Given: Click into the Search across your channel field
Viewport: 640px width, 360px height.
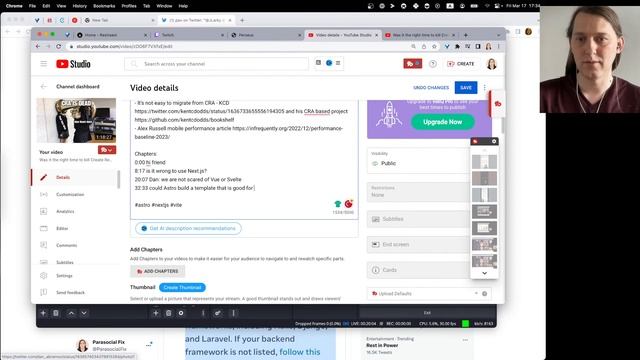Looking at the screenshot, I should coord(216,64).
